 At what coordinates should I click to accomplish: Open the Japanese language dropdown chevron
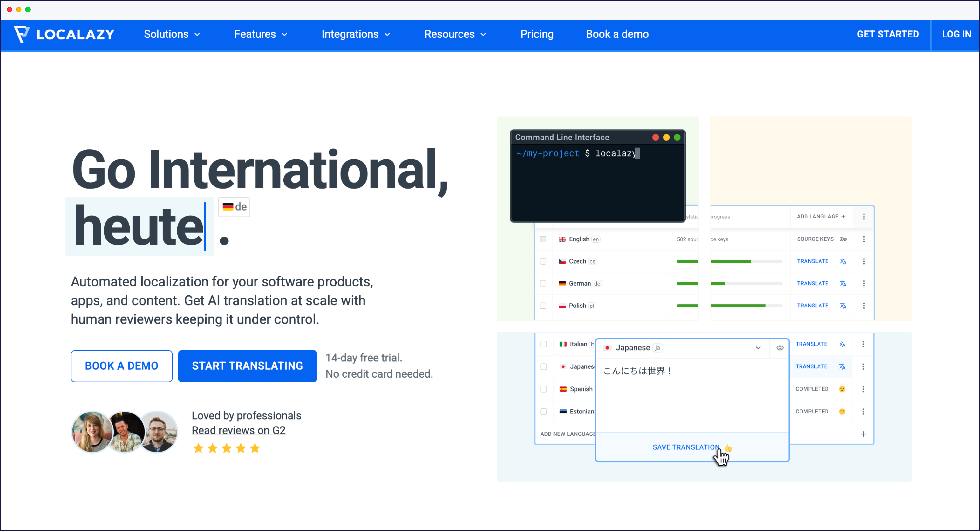[x=758, y=348]
